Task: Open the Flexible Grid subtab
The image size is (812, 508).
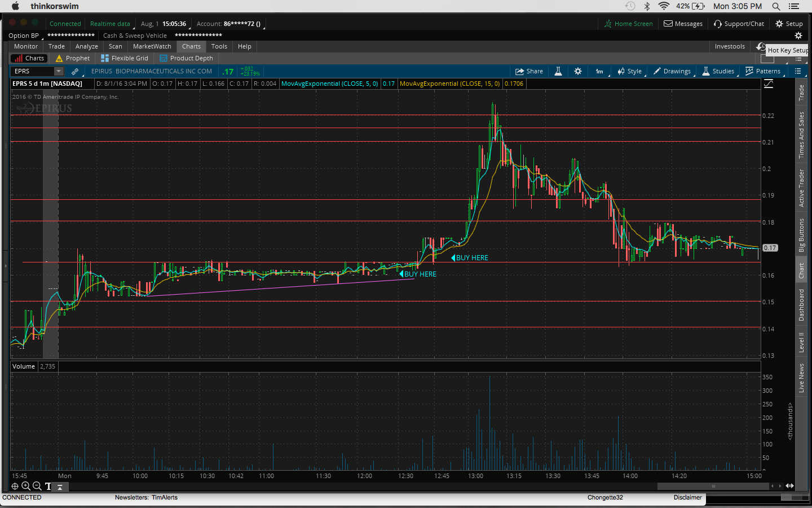Action: click(x=125, y=58)
